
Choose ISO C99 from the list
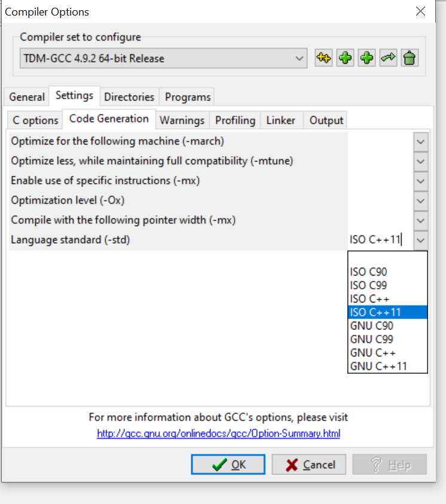pyautogui.click(x=387, y=285)
